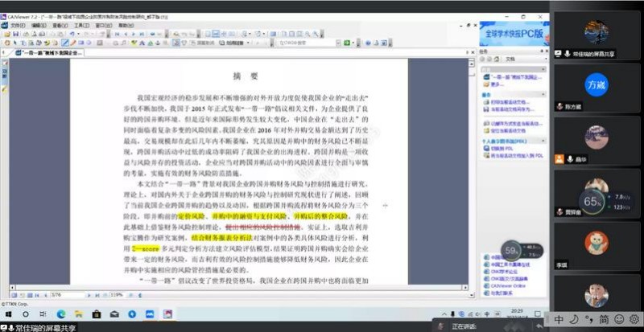The height and width of the screenshot is (332, 644).
Task: Click the document's vertical scrollbar
Action: [472, 161]
